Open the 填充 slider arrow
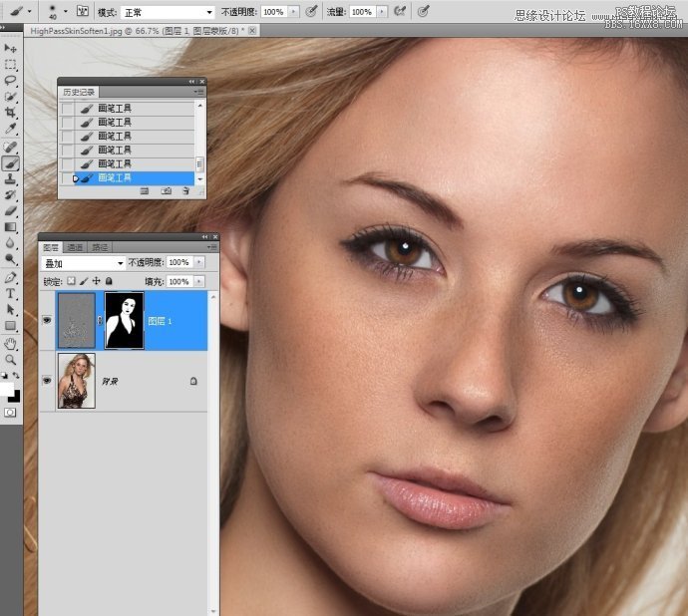Image resolution: width=688 pixels, height=616 pixels. pos(199,281)
